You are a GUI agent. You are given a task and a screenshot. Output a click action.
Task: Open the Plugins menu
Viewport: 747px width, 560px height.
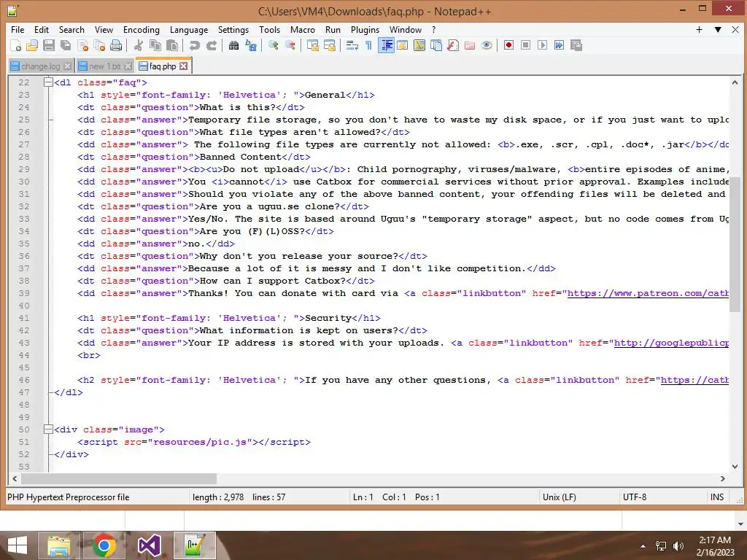[365, 29]
